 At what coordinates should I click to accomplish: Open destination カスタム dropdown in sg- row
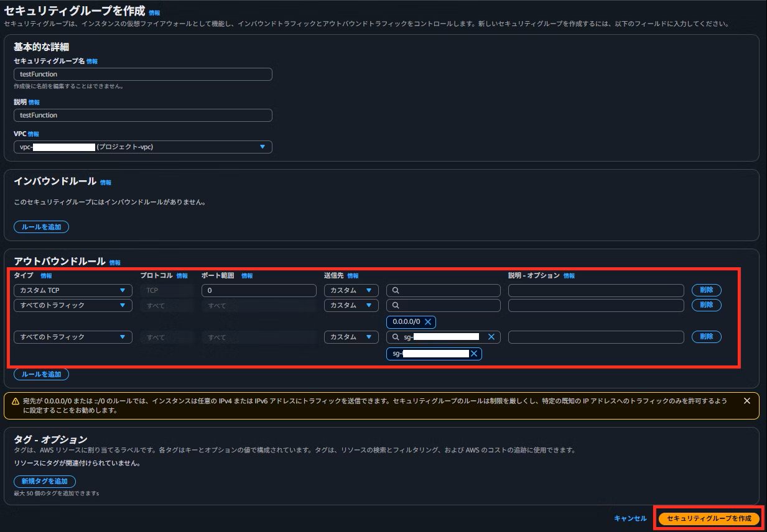351,337
